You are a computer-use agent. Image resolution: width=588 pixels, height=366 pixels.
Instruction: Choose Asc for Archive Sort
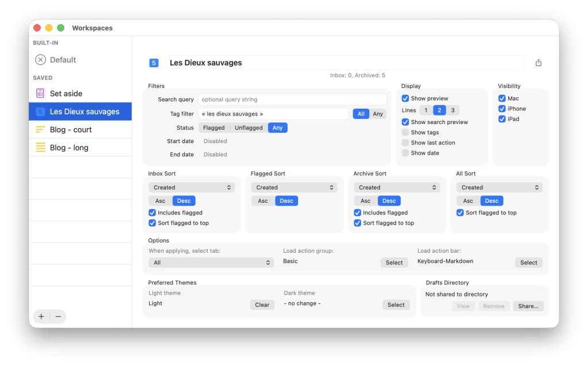pyautogui.click(x=366, y=201)
